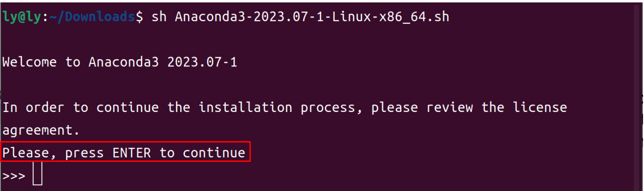
Task: Click the dollar sign in the shell prompt
Action: click(140, 17)
